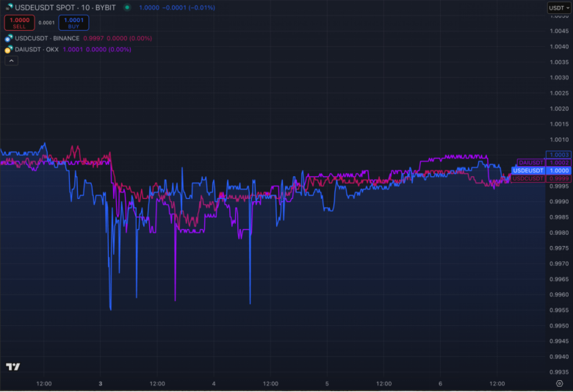Collapse the legend with the chevron button

(11, 61)
